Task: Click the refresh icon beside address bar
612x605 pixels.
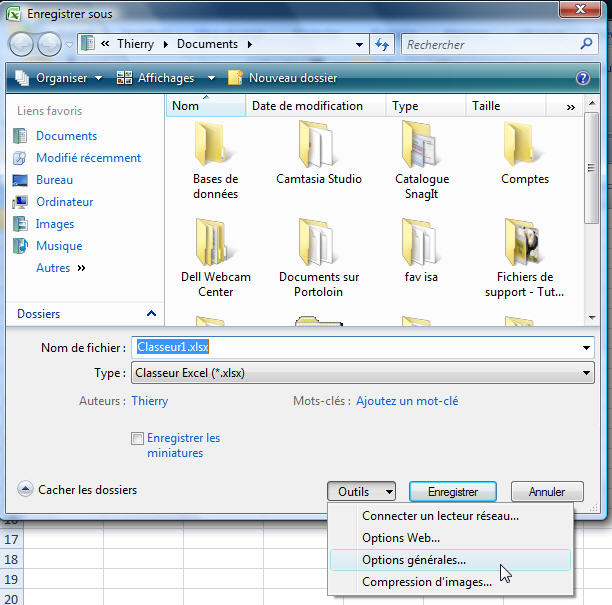Action: (x=382, y=44)
